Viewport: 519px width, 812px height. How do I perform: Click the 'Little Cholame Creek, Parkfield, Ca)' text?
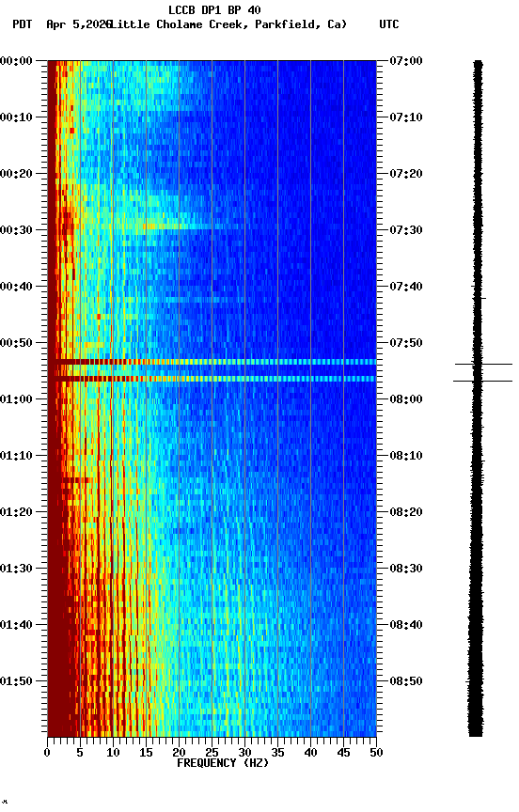point(228,24)
